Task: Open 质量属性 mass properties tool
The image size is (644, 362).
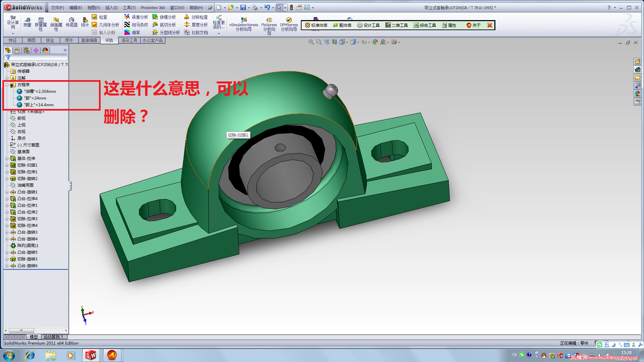Action: 41,21
